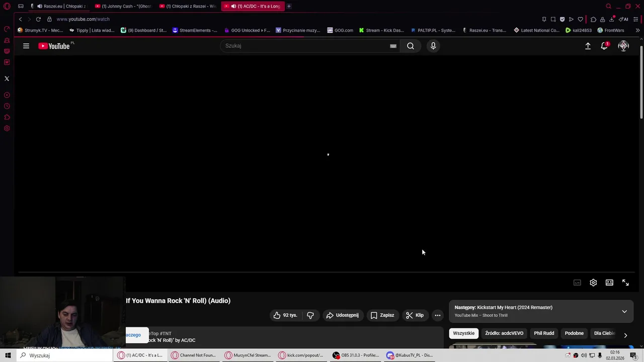Open the ad blocker shield icon
The image size is (644, 362).
pos(562,19)
